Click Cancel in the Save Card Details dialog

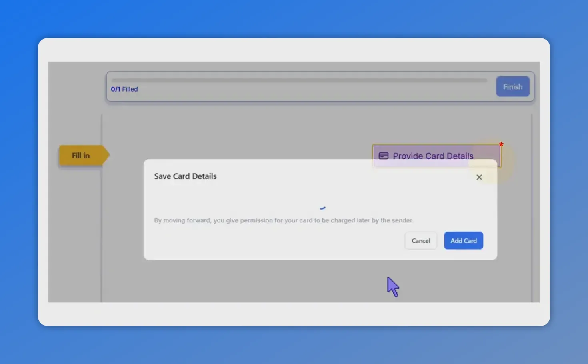tap(420, 240)
